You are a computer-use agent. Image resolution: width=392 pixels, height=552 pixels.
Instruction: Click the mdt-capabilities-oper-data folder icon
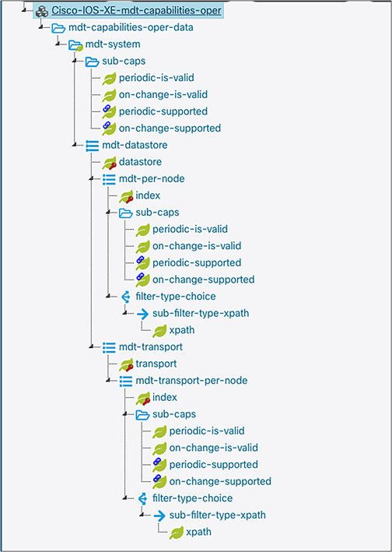58,28
